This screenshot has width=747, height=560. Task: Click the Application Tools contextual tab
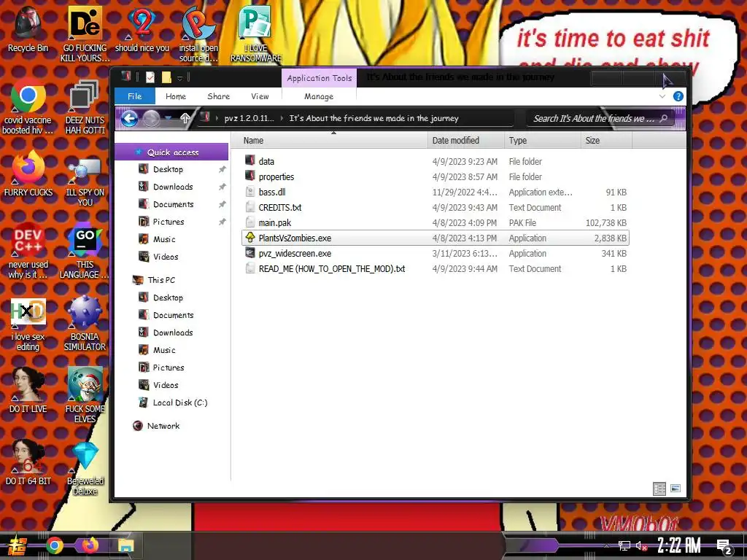pos(320,78)
